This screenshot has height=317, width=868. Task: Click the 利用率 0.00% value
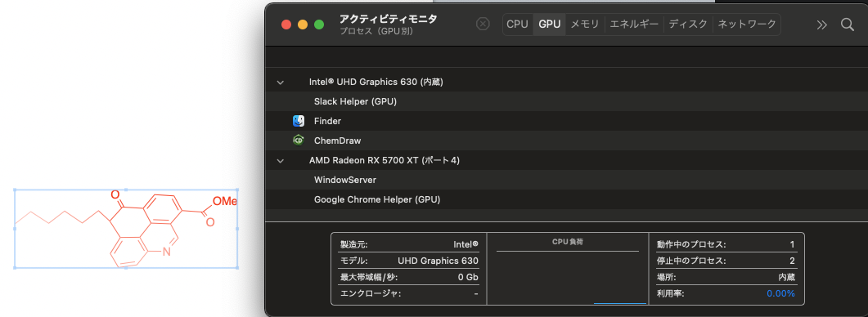point(780,293)
